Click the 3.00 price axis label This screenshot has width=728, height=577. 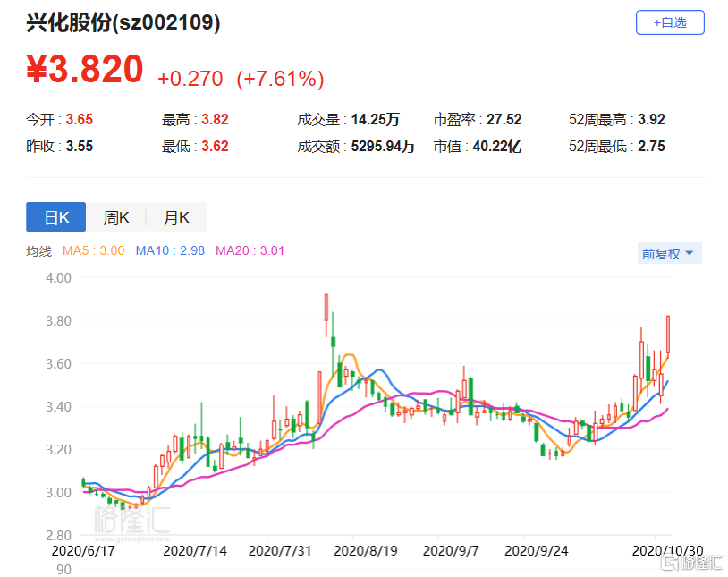pyautogui.click(x=58, y=492)
